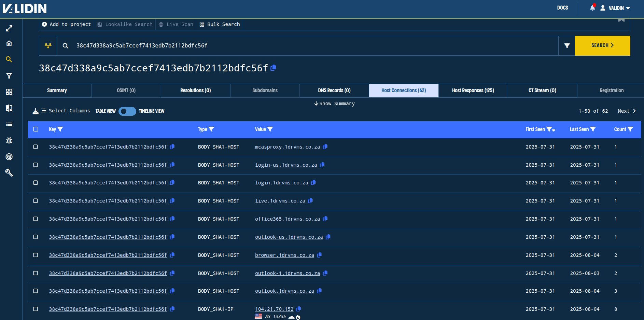Select the yellow search icon in sidebar
The width and height of the screenshot is (644, 320).
(x=9, y=59)
